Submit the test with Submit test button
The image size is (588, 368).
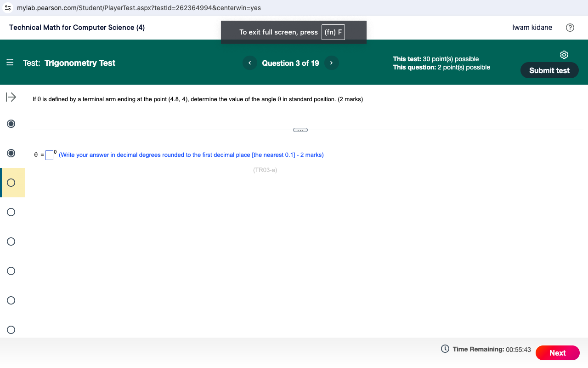click(549, 70)
